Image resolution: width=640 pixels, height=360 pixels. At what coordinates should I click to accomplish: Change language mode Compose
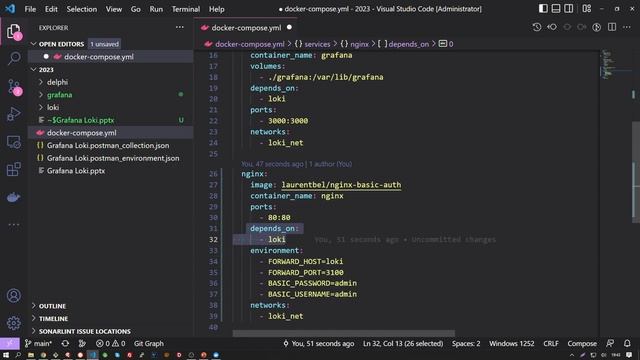[582, 344]
